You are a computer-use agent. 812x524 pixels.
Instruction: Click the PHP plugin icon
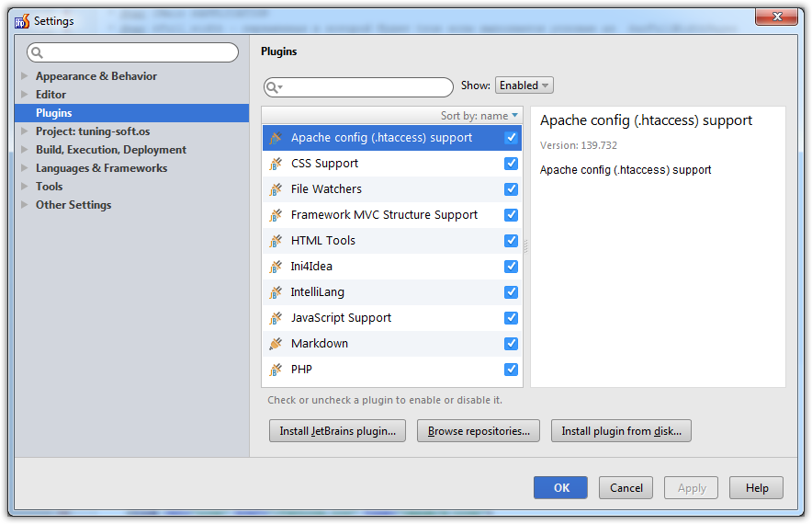(276, 370)
